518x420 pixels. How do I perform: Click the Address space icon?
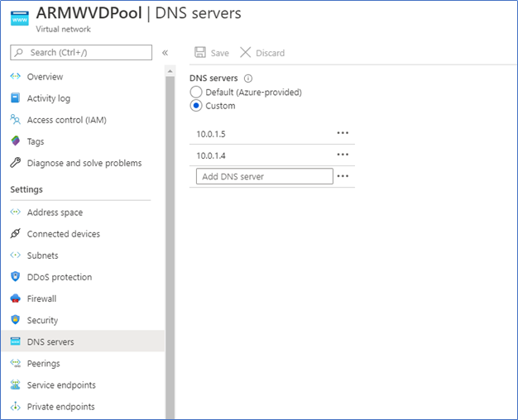pos(15,212)
